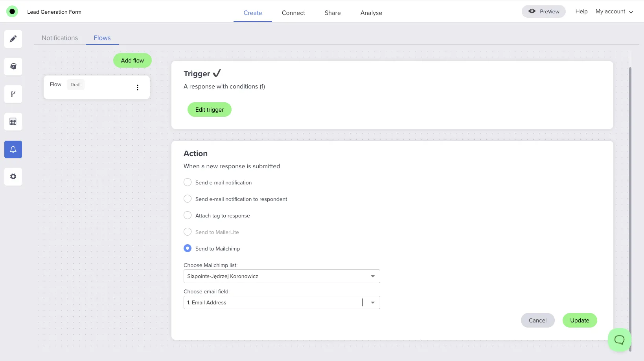Choose Attach tag to response action
This screenshot has height=361, width=644.
[x=188, y=215]
